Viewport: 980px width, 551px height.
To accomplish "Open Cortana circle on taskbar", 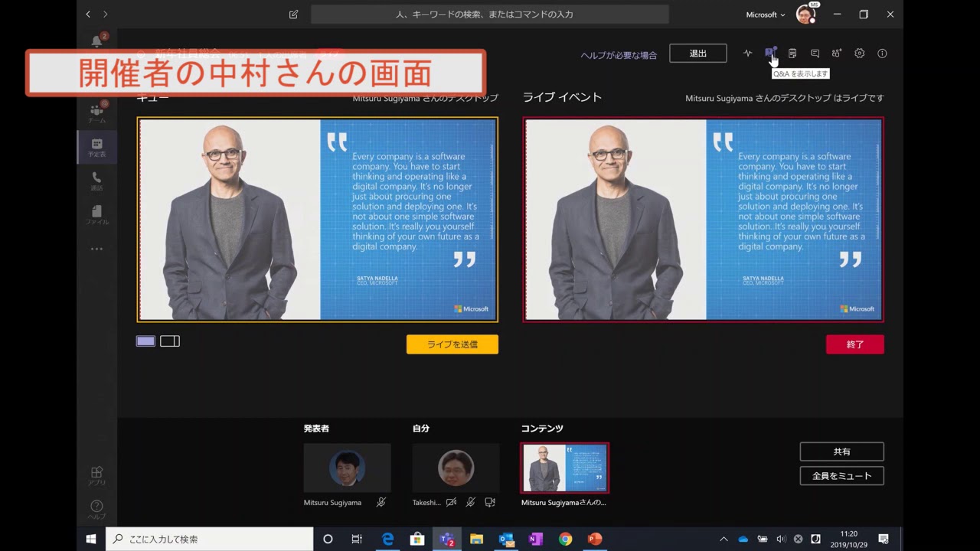I will (328, 539).
